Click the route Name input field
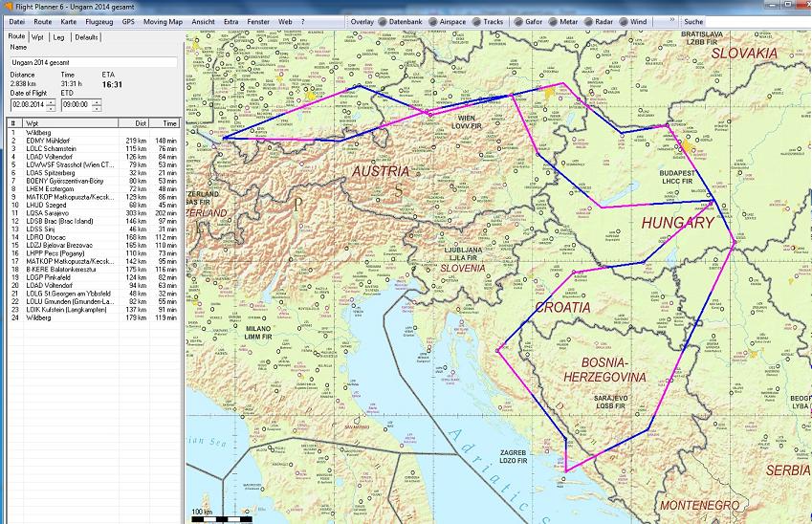 click(x=93, y=60)
